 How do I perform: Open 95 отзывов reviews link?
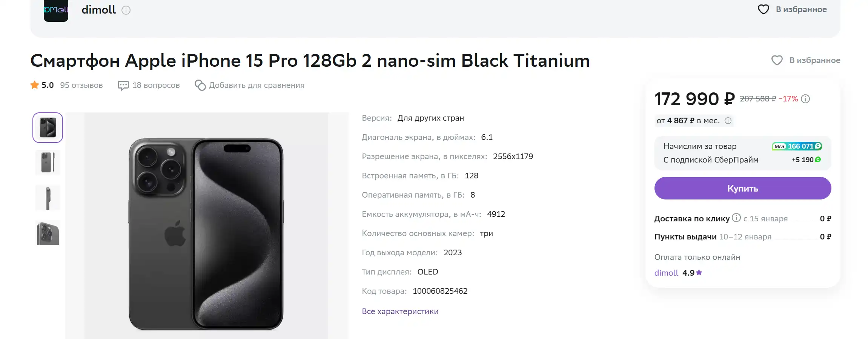coord(81,85)
